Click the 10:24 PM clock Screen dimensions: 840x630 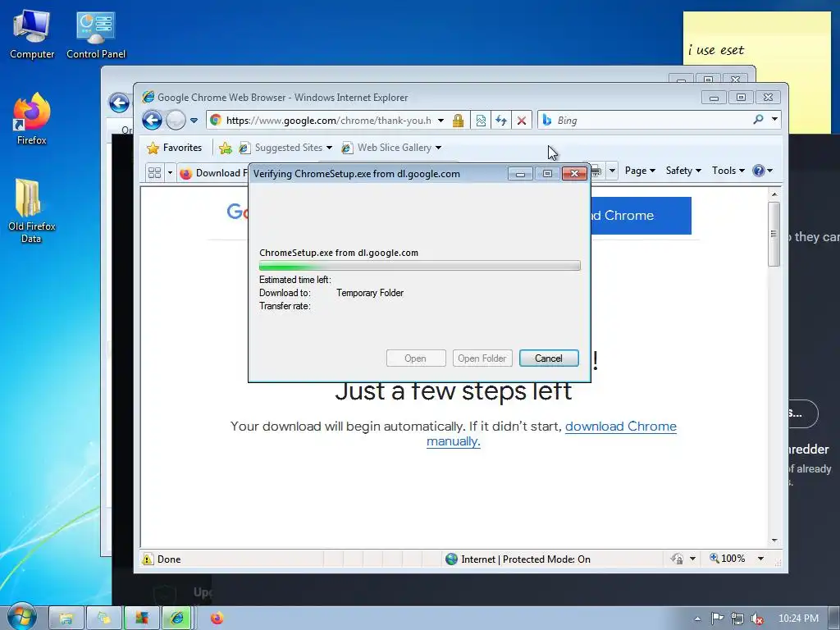[798, 619]
